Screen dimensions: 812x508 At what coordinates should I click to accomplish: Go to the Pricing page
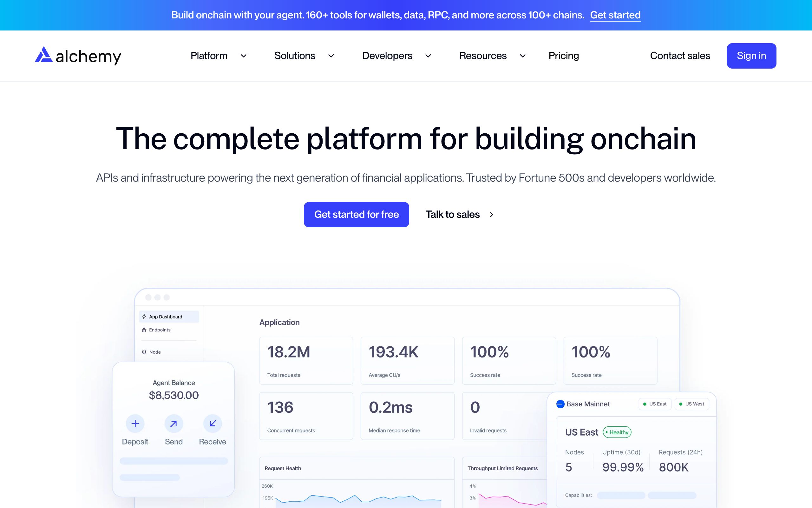(x=564, y=56)
